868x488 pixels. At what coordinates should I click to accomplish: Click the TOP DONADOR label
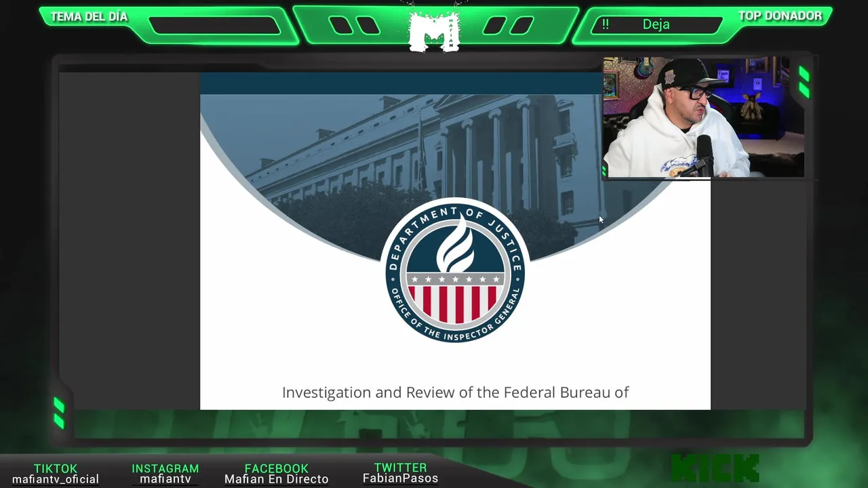coord(780,16)
